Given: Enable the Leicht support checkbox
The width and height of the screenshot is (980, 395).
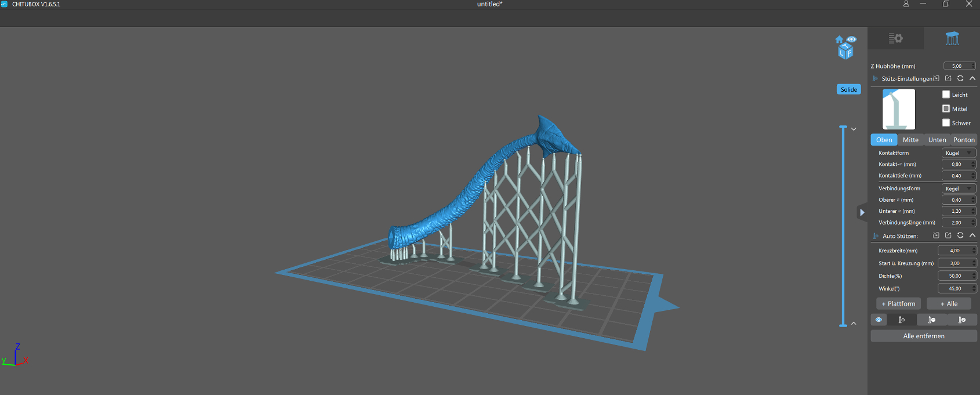Looking at the screenshot, I should pos(946,95).
